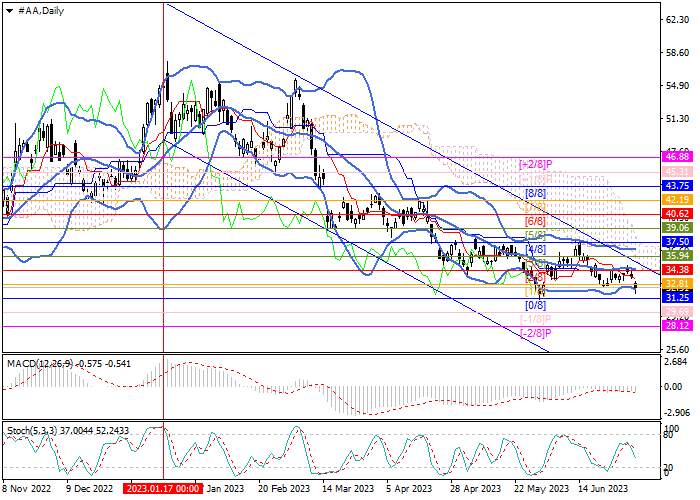700x500 pixels.
Task: Click the red 2023.01.17 00:00 date marker
Action: pyautogui.click(x=163, y=488)
